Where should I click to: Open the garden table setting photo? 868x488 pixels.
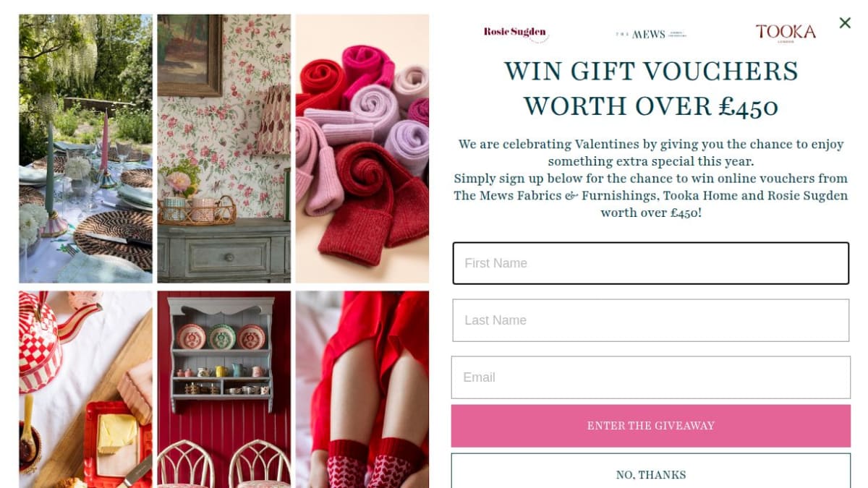(x=85, y=148)
